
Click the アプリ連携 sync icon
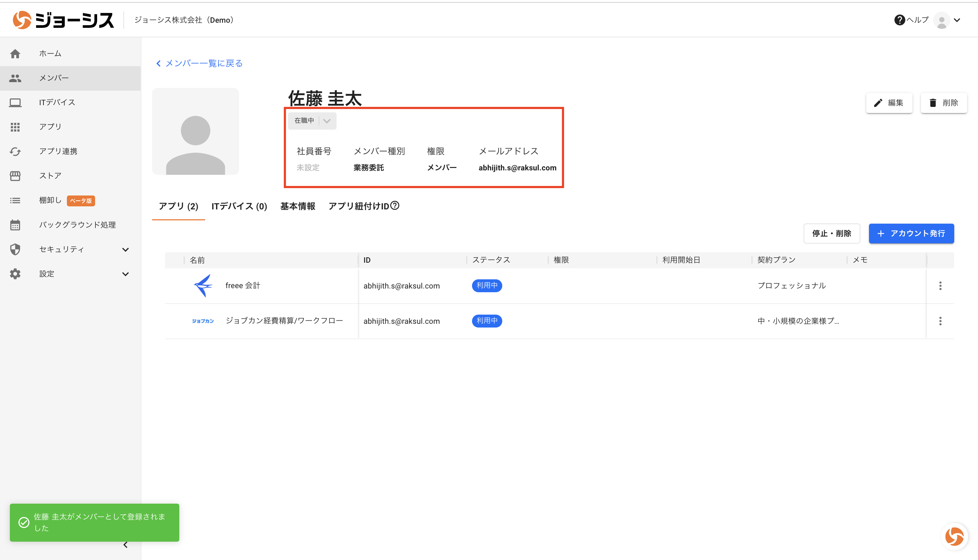tap(15, 151)
